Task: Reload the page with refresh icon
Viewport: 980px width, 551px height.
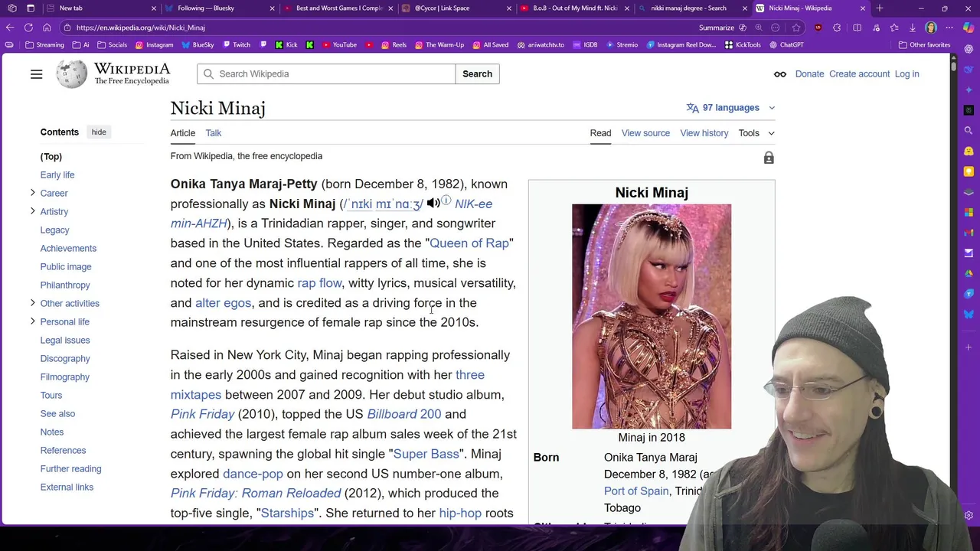Action: [x=28, y=28]
